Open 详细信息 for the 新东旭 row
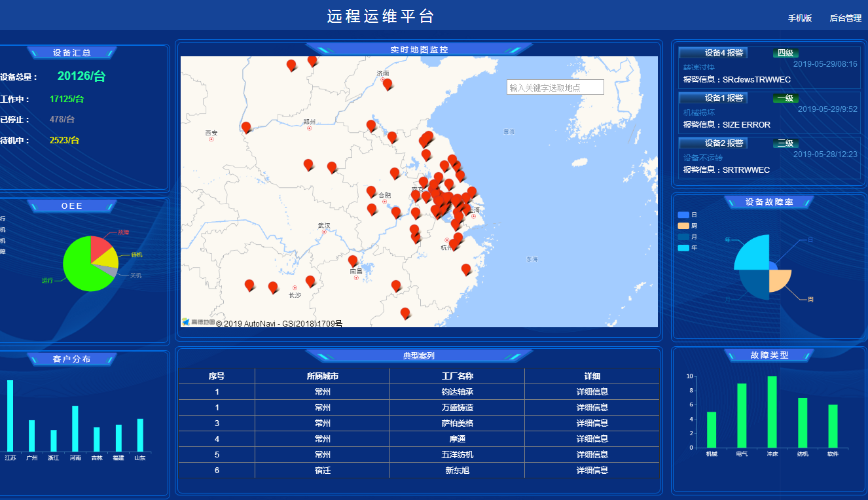Viewport: 868px width, 500px height. [592, 471]
